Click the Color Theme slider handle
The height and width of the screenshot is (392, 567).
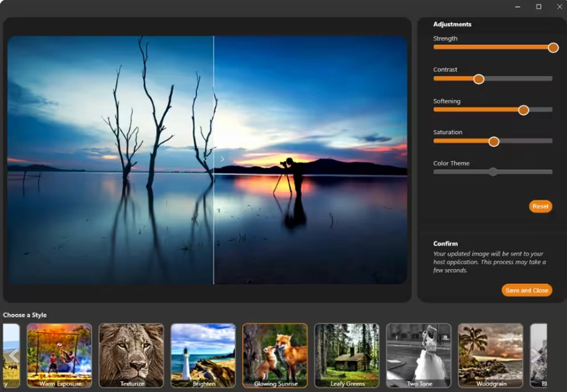(492, 172)
